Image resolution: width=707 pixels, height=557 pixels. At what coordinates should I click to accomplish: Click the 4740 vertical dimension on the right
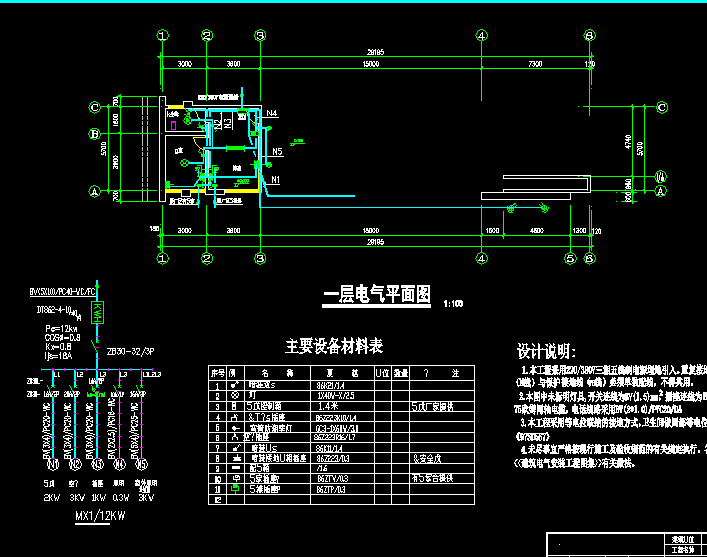[x=628, y=142]
